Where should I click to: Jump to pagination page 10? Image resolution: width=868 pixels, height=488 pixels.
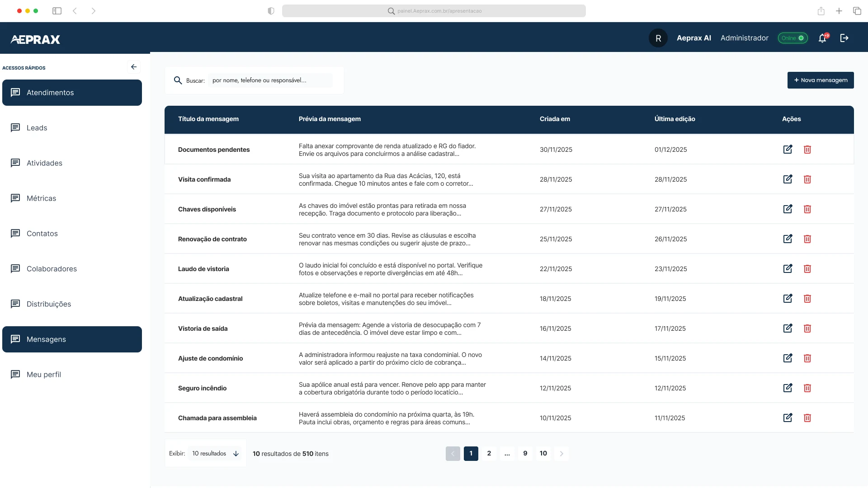point(543,453)
